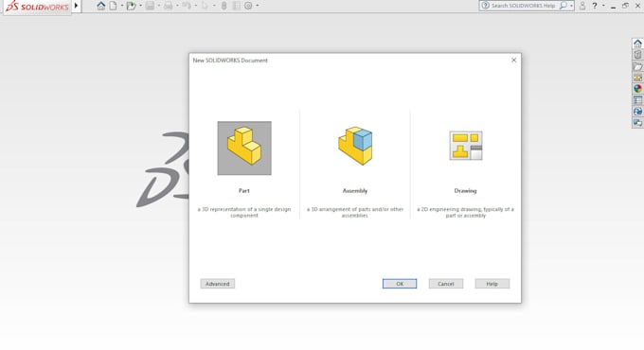Click the dialog Help button

(x=492, y=284)
